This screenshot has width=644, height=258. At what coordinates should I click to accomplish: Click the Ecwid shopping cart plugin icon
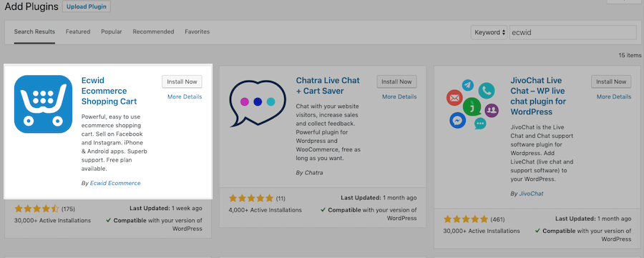pyautogui.click(x=43, y=104)
